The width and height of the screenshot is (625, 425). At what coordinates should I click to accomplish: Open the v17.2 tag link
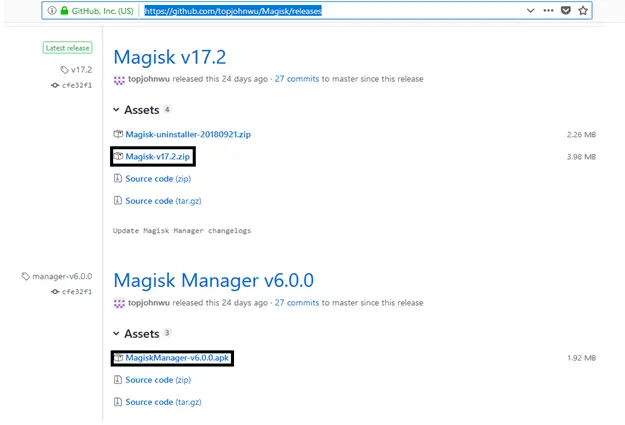coord(76,70)
